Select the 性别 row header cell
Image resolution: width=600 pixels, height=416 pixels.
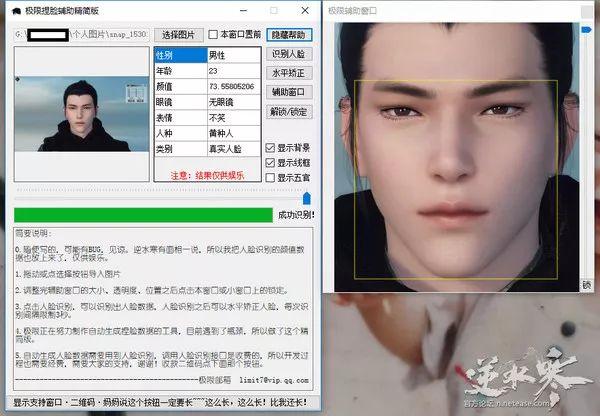(181, 55)
